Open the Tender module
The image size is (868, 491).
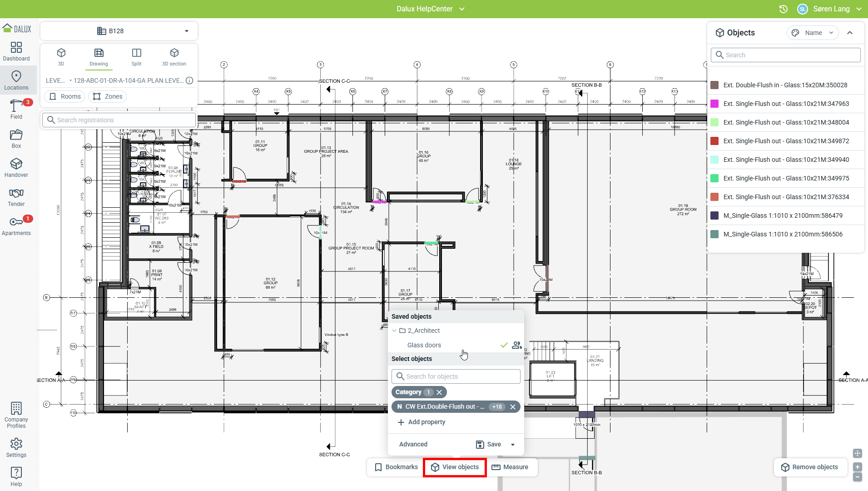16,197
